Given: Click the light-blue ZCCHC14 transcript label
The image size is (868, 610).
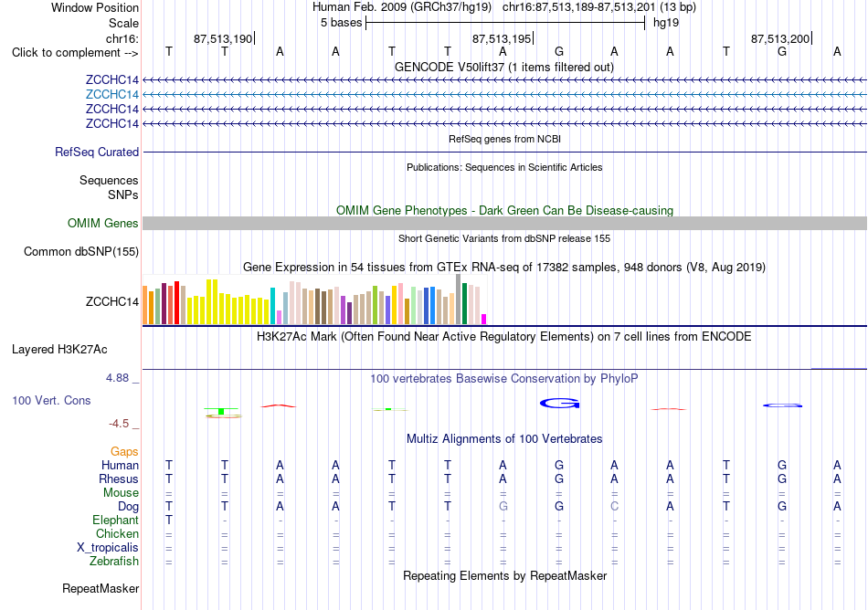Looking at the screenshot, I should click(x=111, y=95).
